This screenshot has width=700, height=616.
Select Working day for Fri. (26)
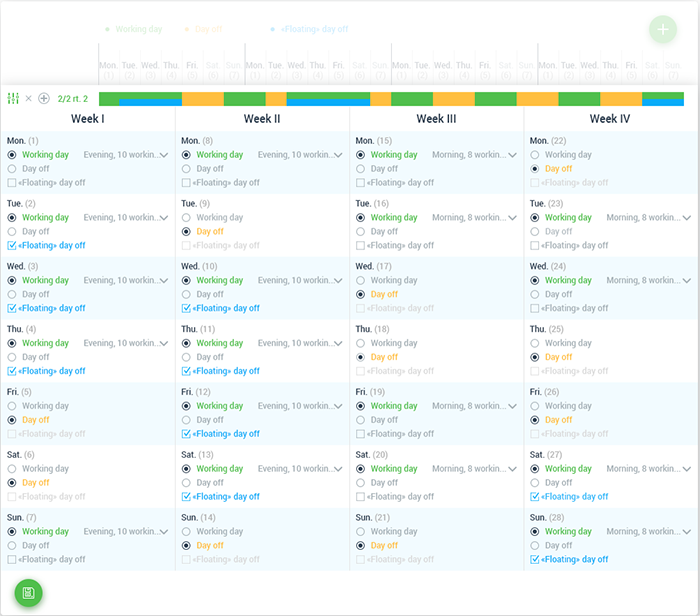(x=534, y=406)
